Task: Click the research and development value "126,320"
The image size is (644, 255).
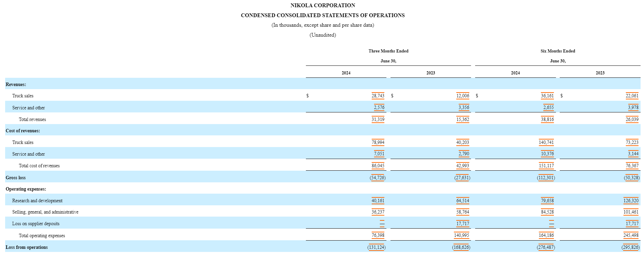Action: (x=631, y=201)
